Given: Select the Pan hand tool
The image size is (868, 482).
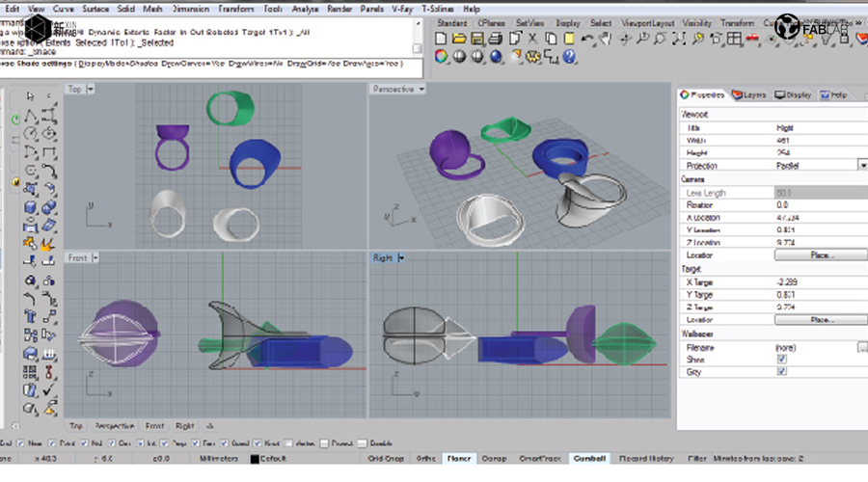Looking at the screenshot, I should 605,39.
